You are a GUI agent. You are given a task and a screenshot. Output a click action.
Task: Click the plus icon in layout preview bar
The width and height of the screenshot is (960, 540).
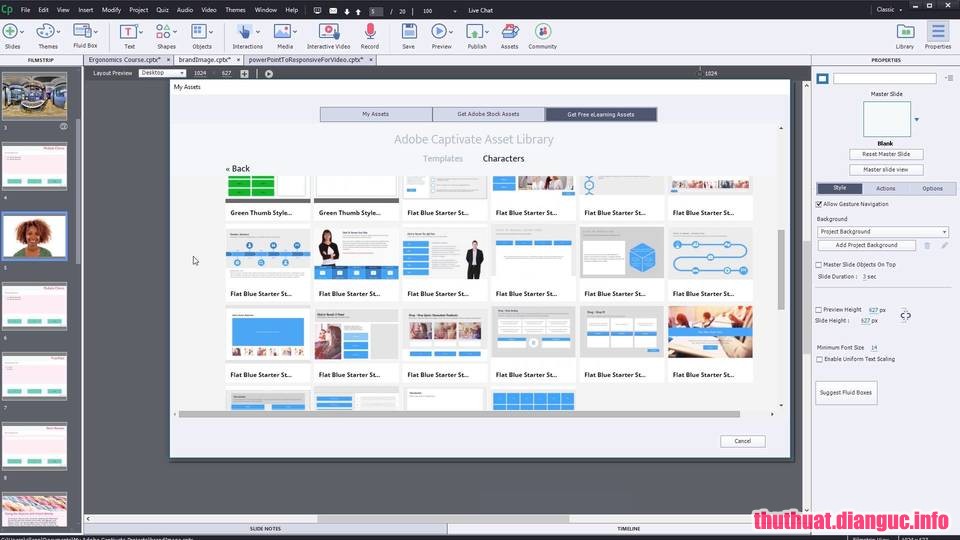(x=244, y=73)
